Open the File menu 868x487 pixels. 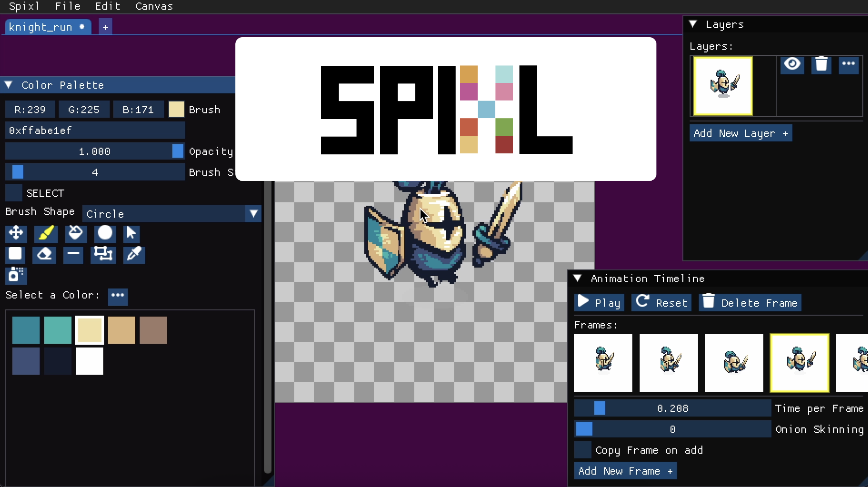point(68,6)
